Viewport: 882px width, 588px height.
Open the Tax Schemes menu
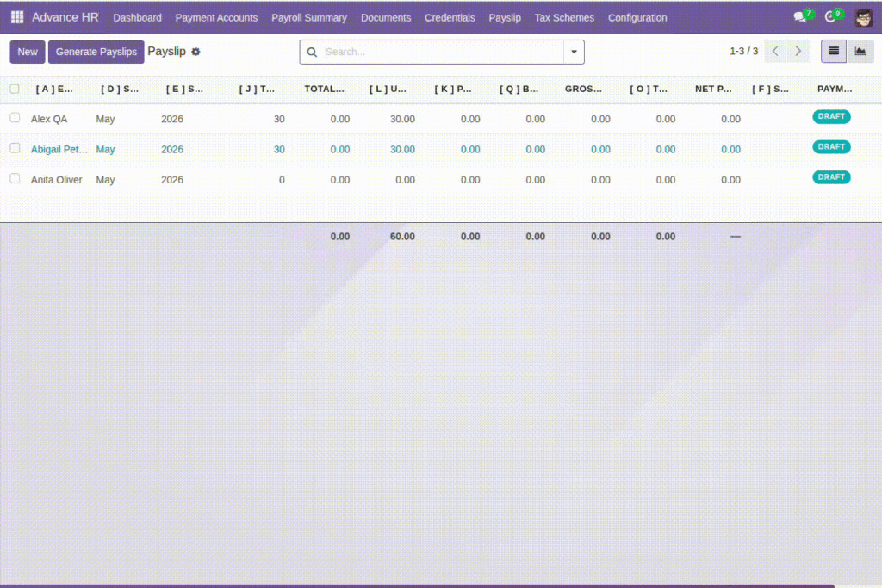coord(564,18)
